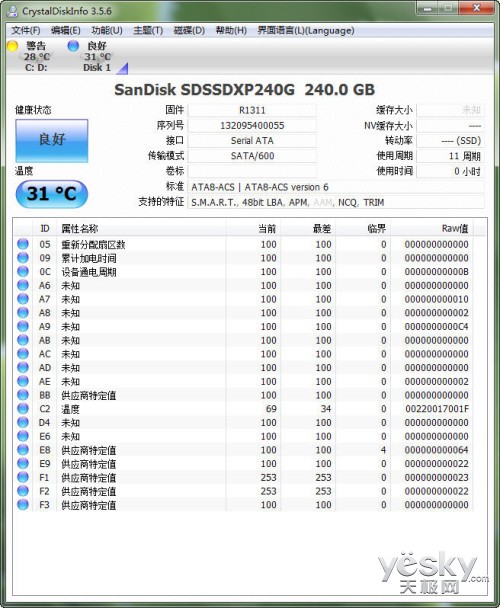Click status icon of row 09 累计加电时间

(23, 257)
